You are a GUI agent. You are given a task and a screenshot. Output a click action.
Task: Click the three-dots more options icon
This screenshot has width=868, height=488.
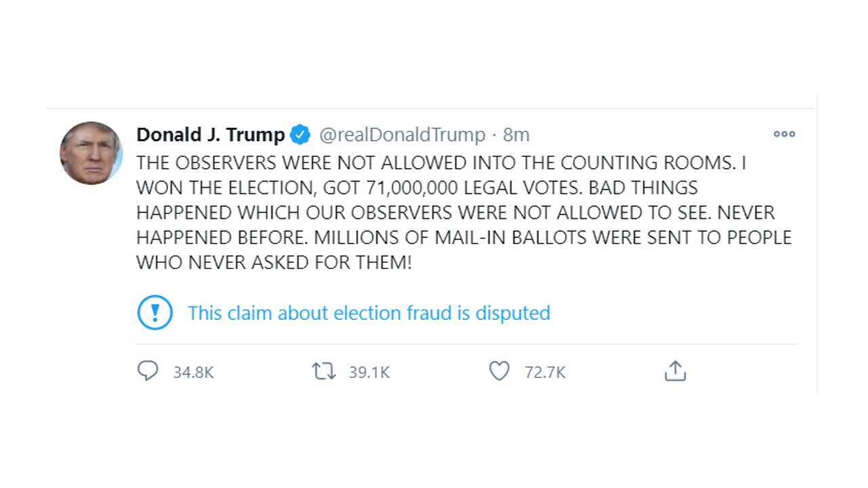click(783, 134)
